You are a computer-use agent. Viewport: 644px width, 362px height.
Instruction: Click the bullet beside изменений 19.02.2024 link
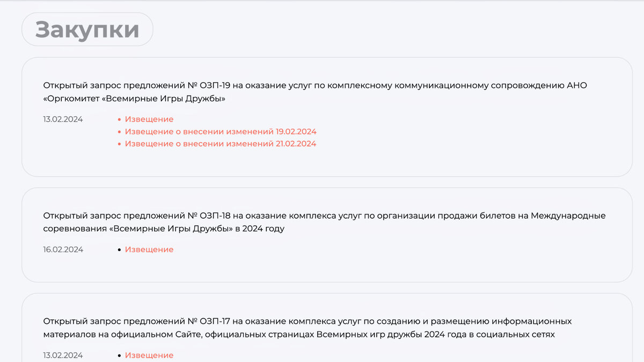point(119,131)
